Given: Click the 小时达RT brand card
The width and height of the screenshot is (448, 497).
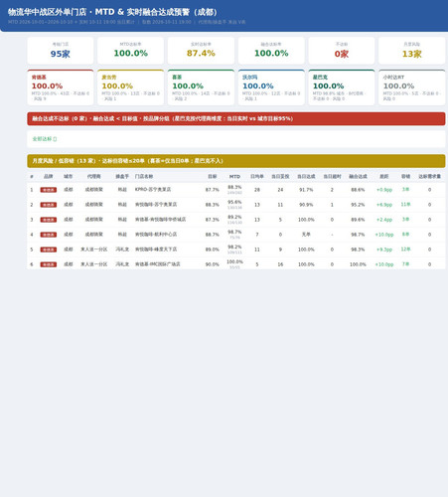Looking at the screenshot, I should (x=412, y=87).
